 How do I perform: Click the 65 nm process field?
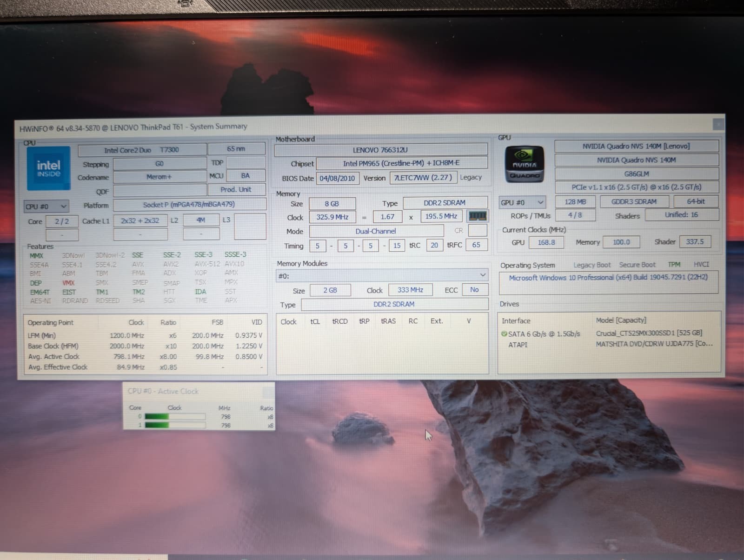coord(236,149)
